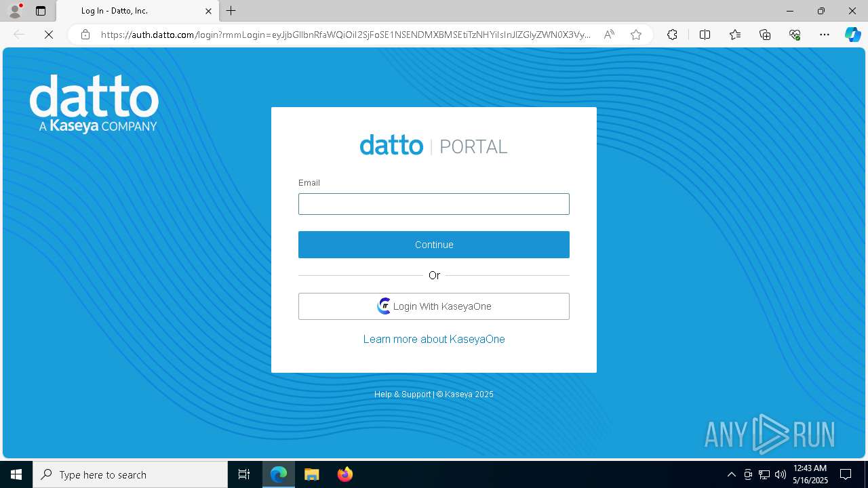
Task: Stop loading the page
Action: pos(49,35)
